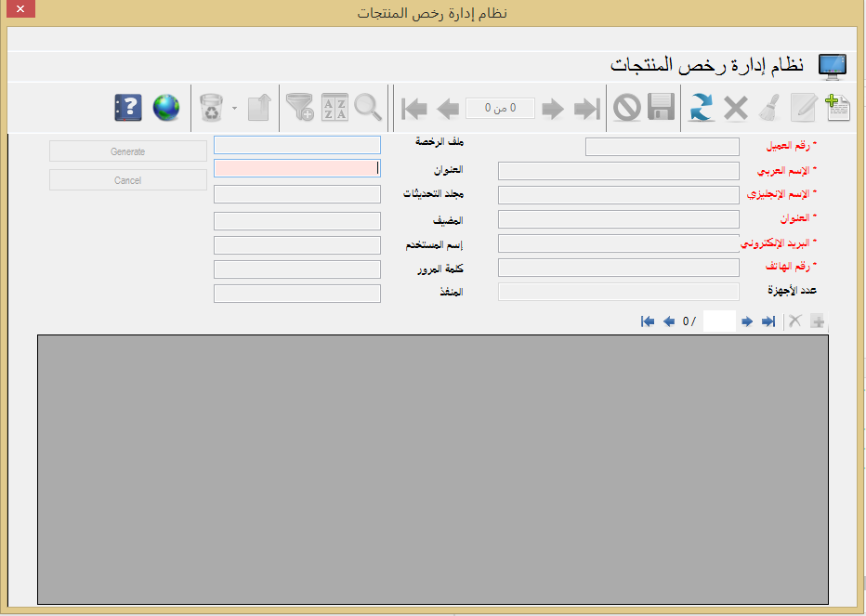Click the Generate button

(128, 151)
